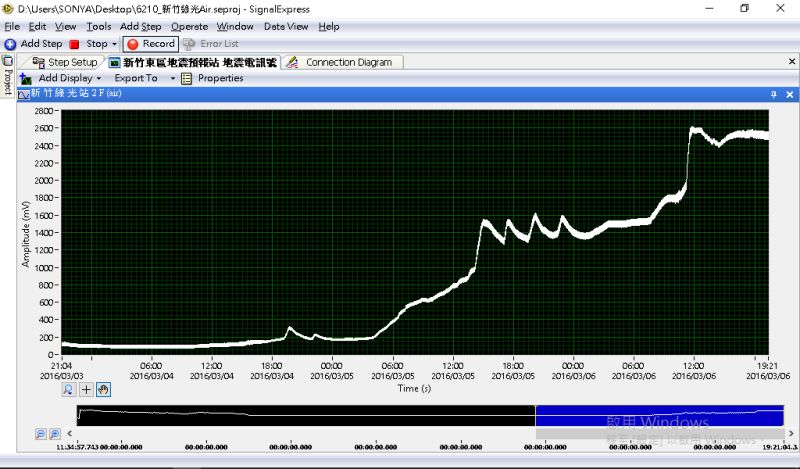The height and width of the screenshot is (469, 800).
Task: Select the graph zoom magnifier tool
Action: tap(68, 390)
